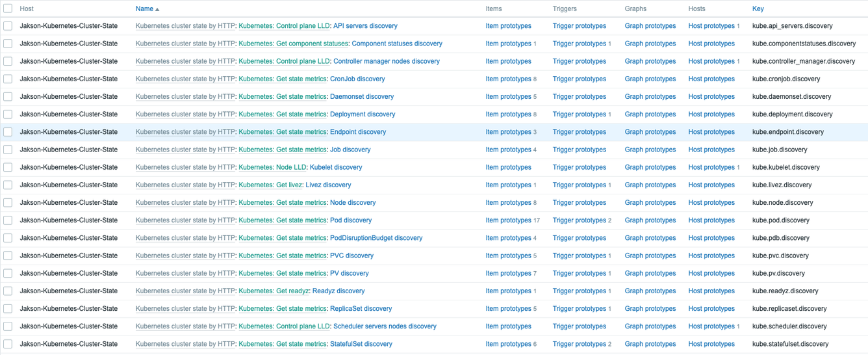Open PodDisruptionBudget discovery rule
Viewport: 868px width, 355px height.
point(376,238)
